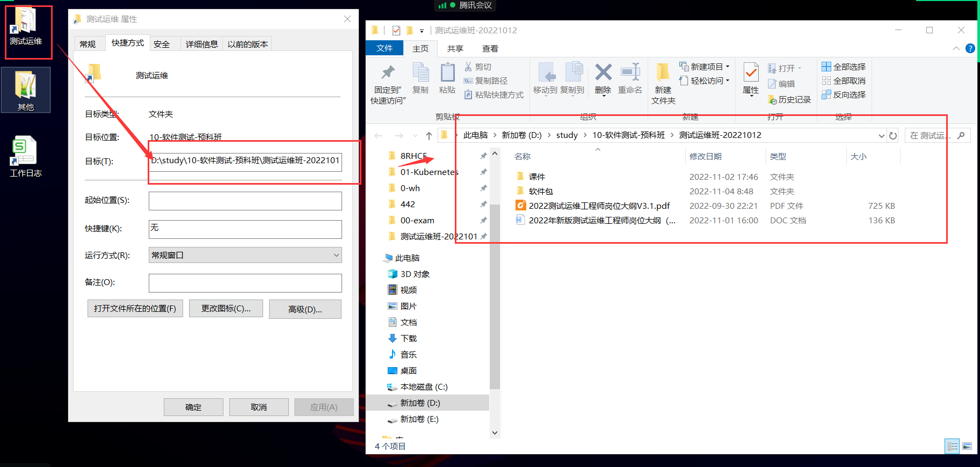Click 打开文件所在的位置 button
This screenshot has height=467, width=980.
tap(135, 309)
